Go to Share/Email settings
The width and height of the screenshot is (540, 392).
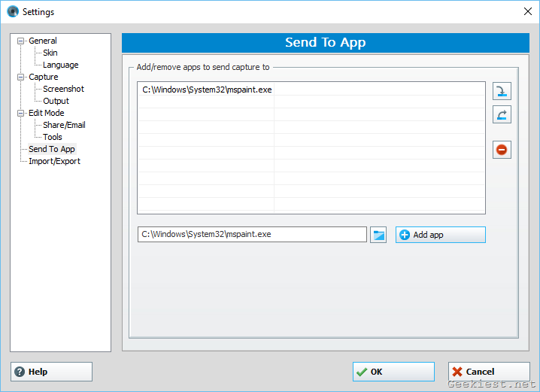[x=64, y=125]
